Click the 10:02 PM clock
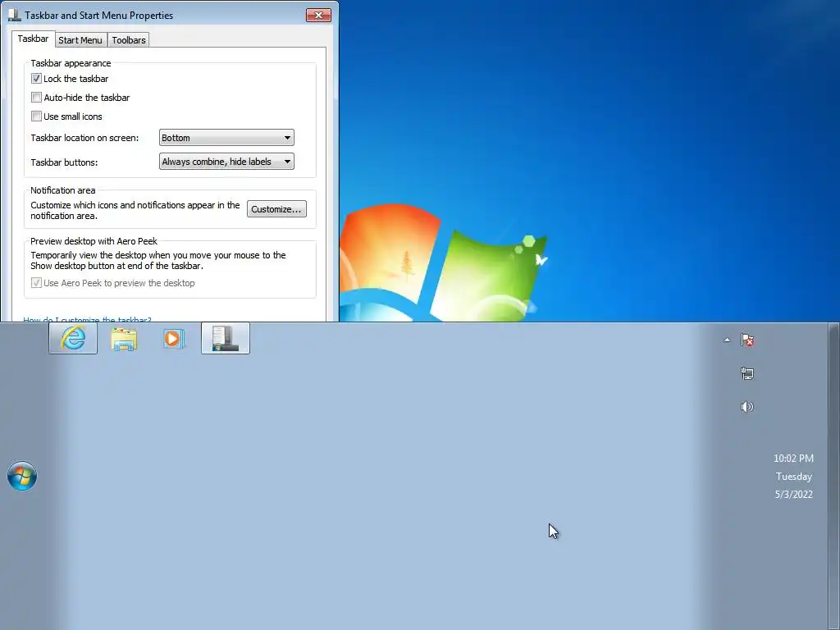This screenshot has height=630, width=840. [793, 459]
